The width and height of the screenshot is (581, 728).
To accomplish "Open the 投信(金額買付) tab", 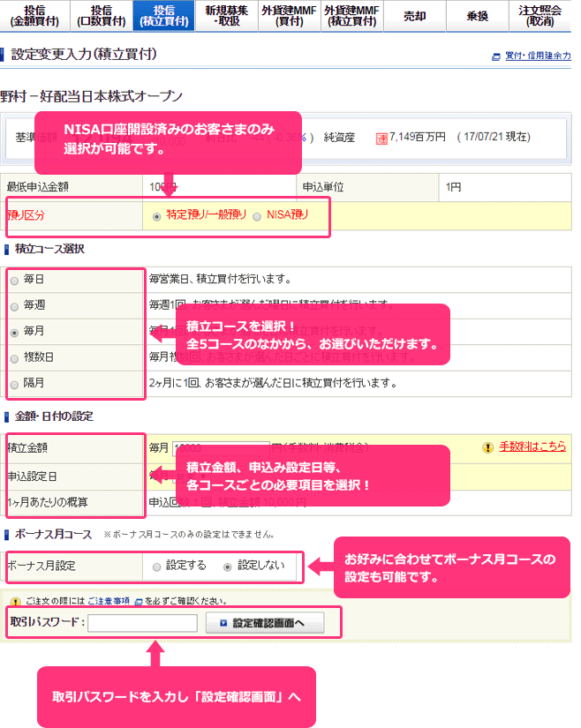I will pyautogui.click(x=34, y=16).
